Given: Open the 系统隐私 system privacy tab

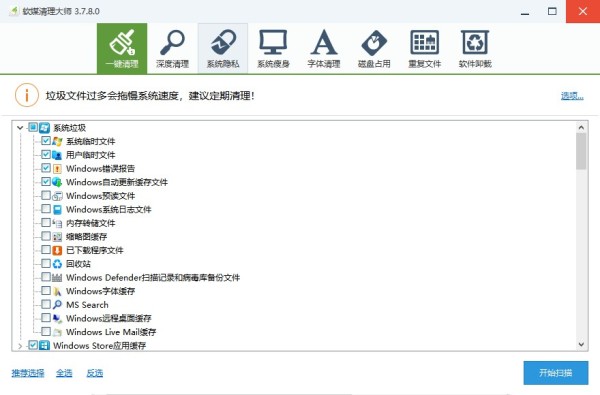Looking at the screenshot, I should pyautogui.click(x=223, y=49).
